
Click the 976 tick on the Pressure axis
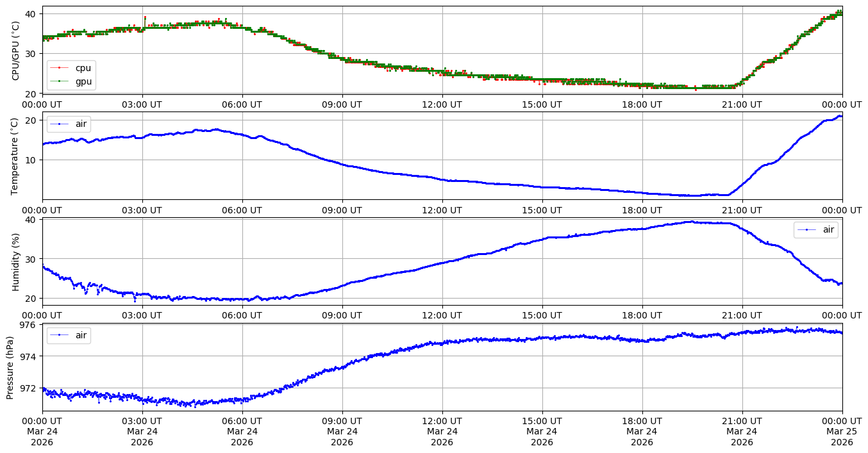point(31,325)
